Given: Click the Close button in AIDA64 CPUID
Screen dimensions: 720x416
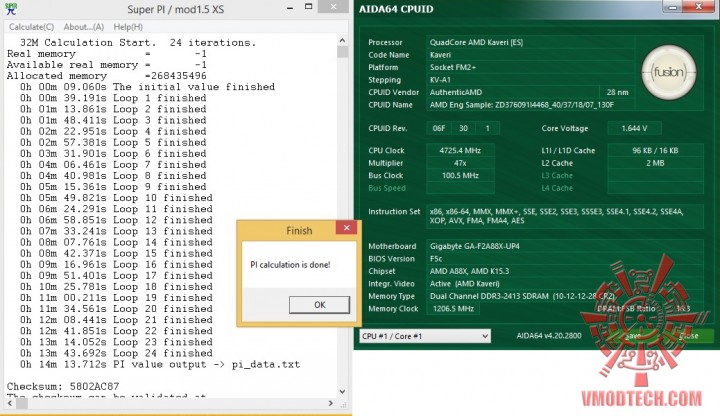Looking at the screenshot, I should click(x=689, y=336).
